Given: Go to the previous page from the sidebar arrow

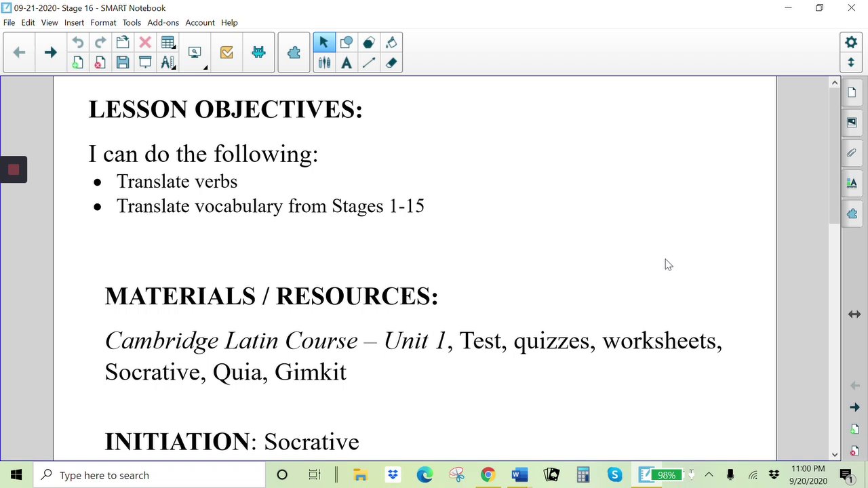Looking at the screenshot, I should pyautogui.click(x=854, y=386).
